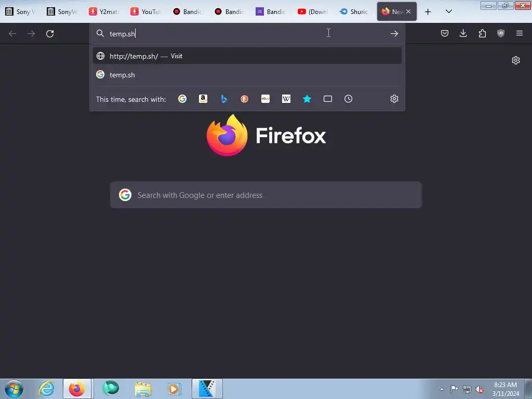Click the Search with Google center box
532x399 pixels.
266,195
